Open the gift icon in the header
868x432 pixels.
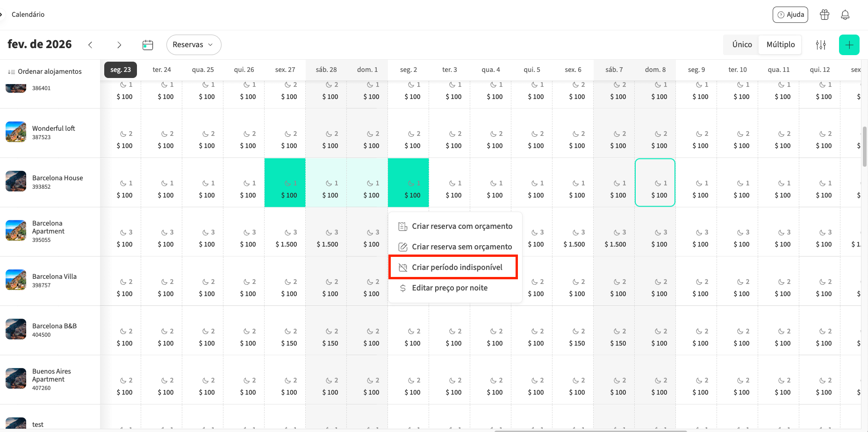tap(825, 14)
